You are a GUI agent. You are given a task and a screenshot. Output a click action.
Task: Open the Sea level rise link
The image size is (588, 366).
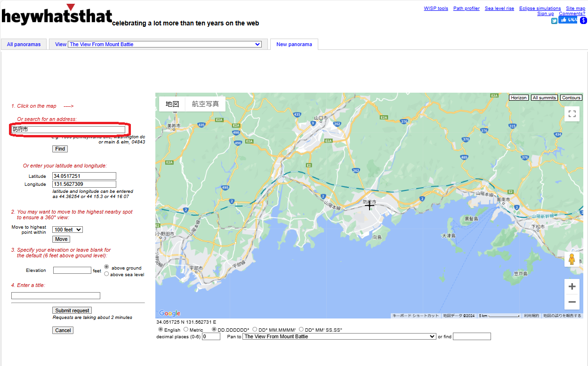499,8
